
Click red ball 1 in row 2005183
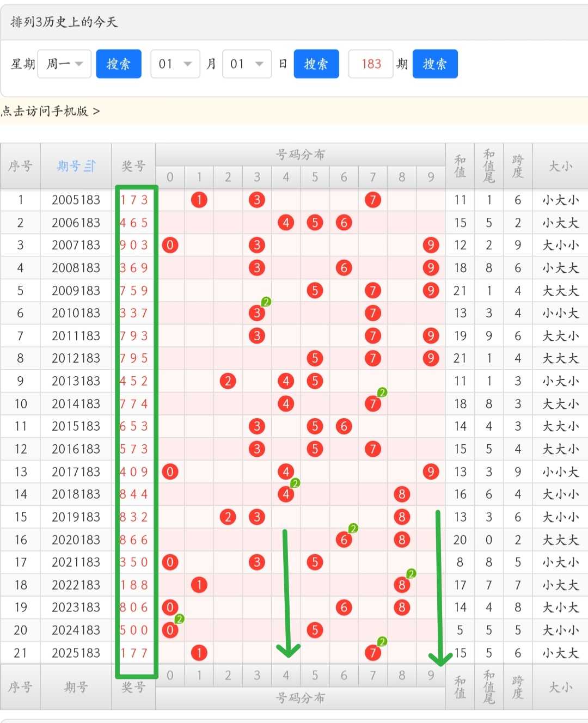199,200
